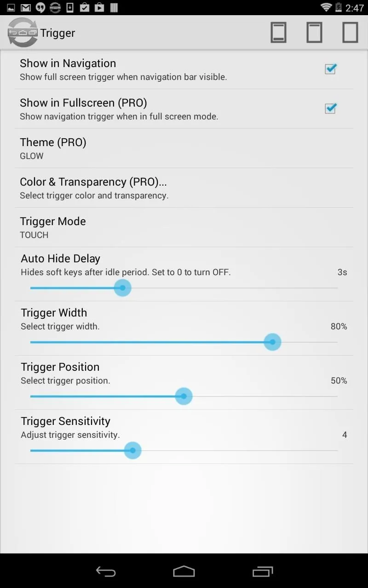This screenshot has height=588, width=368.
Task: Tap Hangouts notification icon in status bar
Action: (x=40, y=7)
